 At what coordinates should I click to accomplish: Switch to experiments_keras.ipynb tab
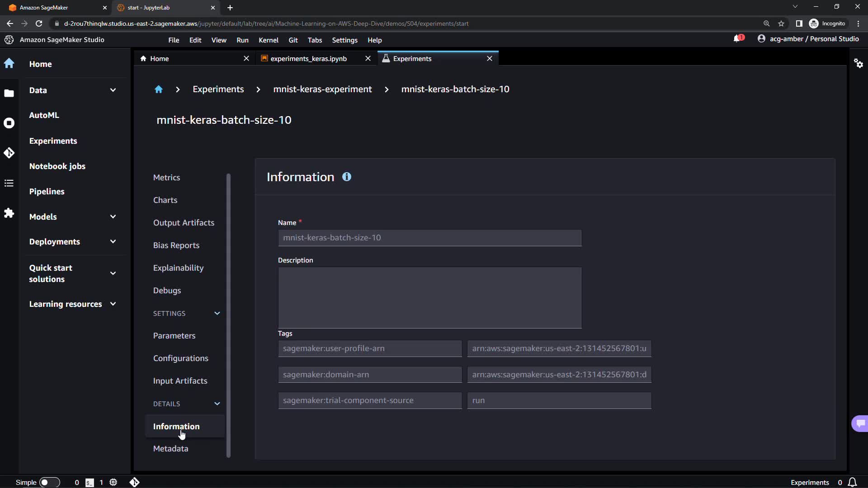309,59
